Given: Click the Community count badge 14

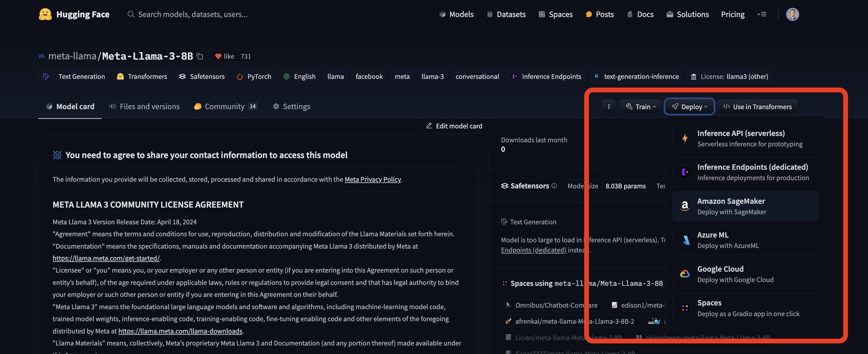Looking at the screenshot, I should pos(253,107).
